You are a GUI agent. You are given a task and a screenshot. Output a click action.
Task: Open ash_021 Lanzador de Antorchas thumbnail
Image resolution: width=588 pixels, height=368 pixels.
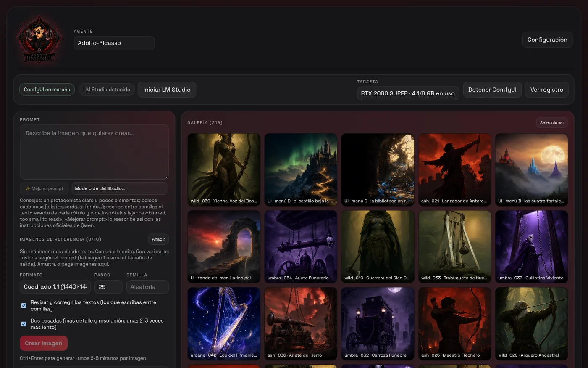click(454, 169)
